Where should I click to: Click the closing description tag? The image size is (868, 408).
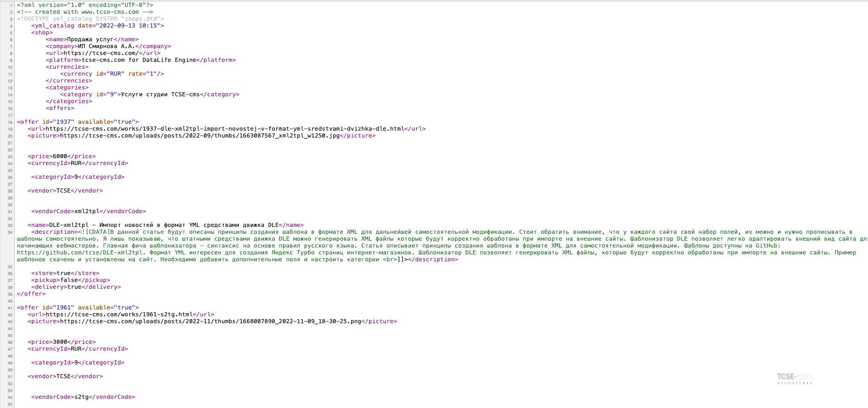pos(433,259)
